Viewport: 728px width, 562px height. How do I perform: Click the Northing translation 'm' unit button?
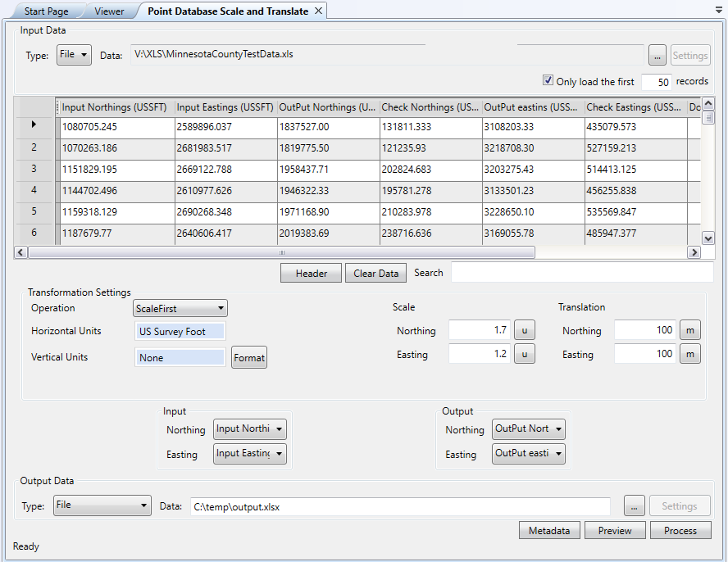pyautogui.click(x=690, y=330)
